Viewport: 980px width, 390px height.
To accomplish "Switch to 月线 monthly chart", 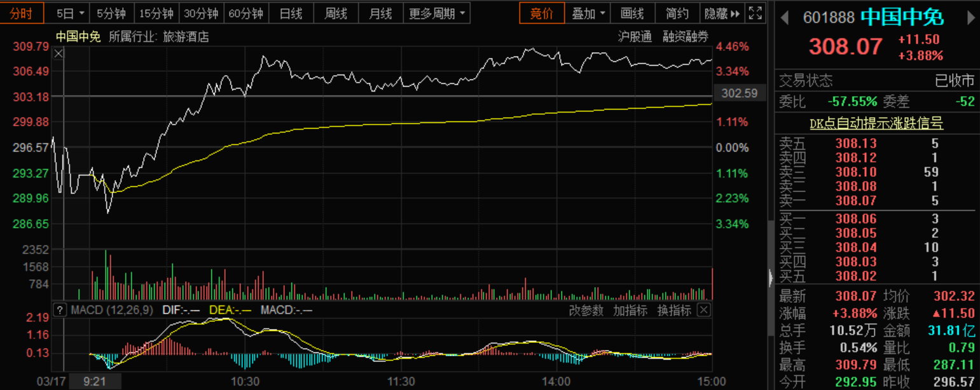I will [x=380, y=13].
